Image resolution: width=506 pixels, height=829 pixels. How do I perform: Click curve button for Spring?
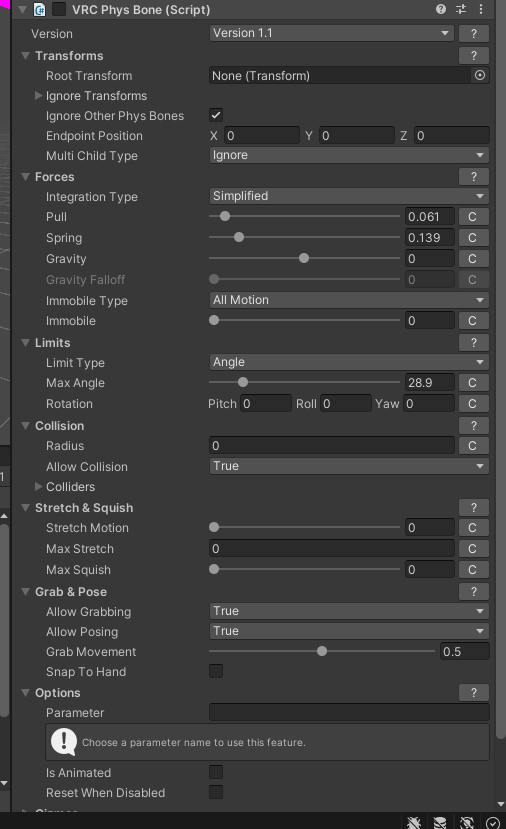pos(472,238)
